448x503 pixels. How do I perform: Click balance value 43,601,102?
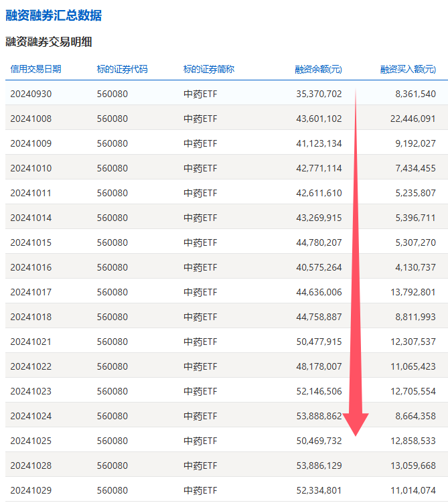click(319, 119)
